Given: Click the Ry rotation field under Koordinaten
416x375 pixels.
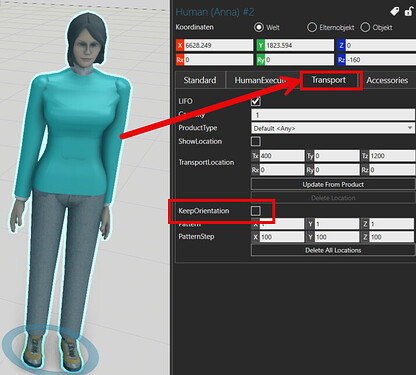Looking at the screenshot, I should pos(299,60).
